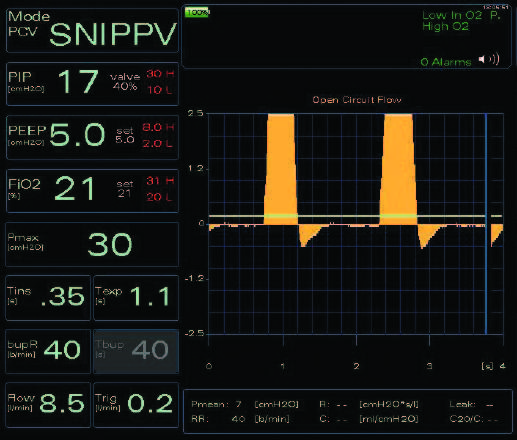Tap the greyed Tbup 40 tile
This screenshot has height=440, width=517.
[x=136, y=351]
